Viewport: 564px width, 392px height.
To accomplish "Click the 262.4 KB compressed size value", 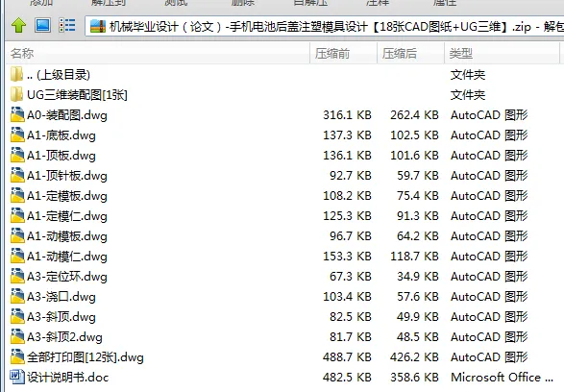I will click(x=414, y=114).
